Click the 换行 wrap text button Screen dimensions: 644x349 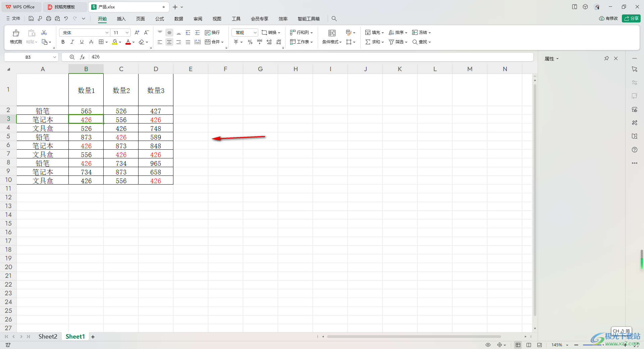212,33
